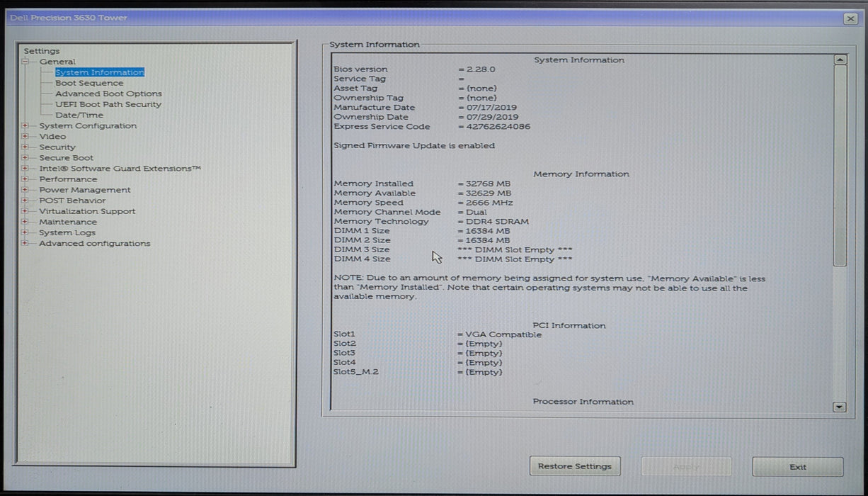Image resolution: width=868 pixels, height=496 pixels.
Task: Select the System Logs label
Action: [x=67, y=232]
